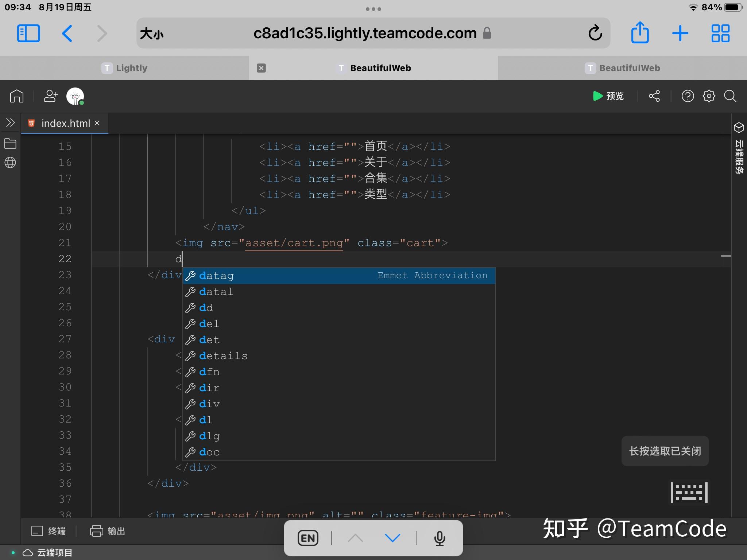Open the share project icon
Viewport: 747px width, 560px height.
coord(654,96)
